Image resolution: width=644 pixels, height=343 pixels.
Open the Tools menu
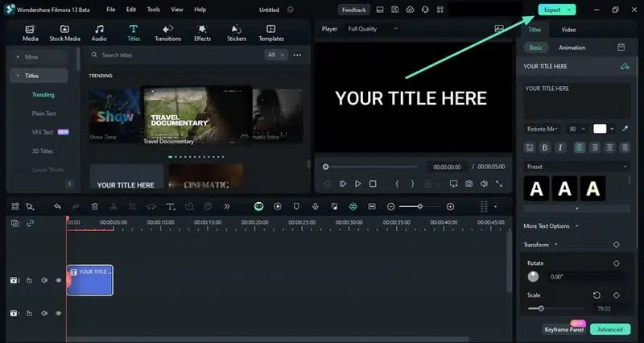[153, 10]
